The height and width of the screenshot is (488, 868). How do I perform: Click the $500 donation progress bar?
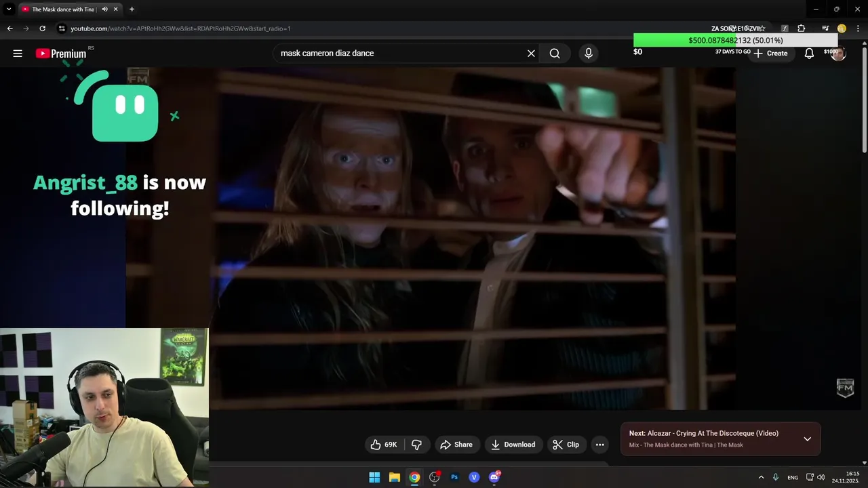736,41
